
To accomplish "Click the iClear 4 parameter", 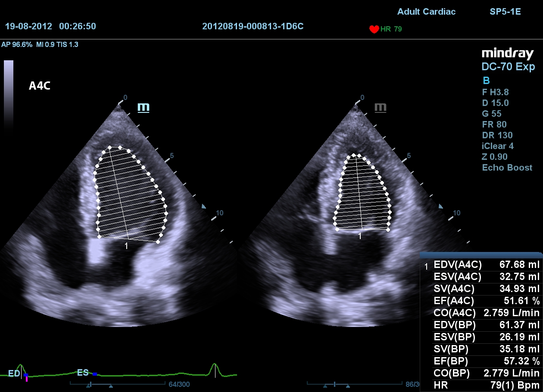I will point(497,146).
